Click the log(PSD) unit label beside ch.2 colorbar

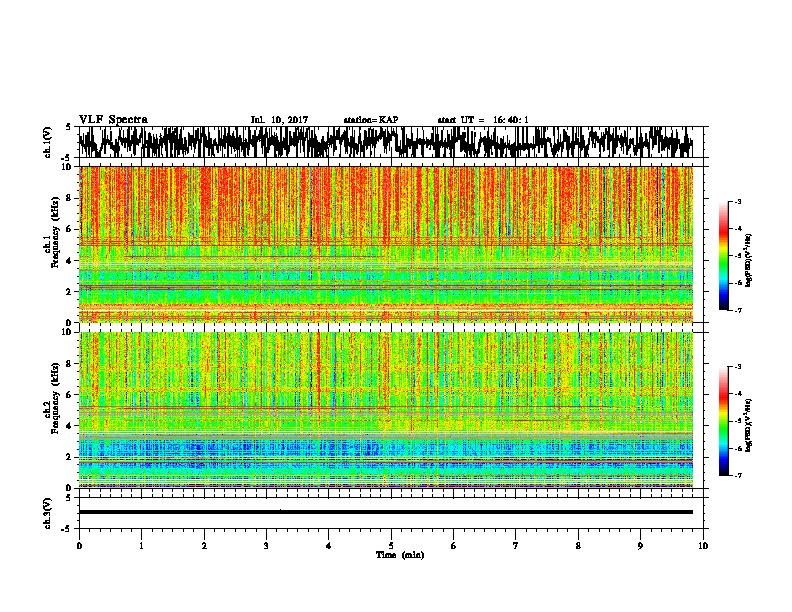749,425
